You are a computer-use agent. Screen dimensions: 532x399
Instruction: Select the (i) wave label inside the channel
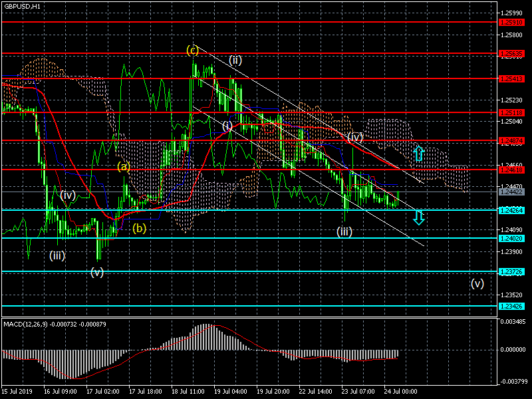[227, 125]
